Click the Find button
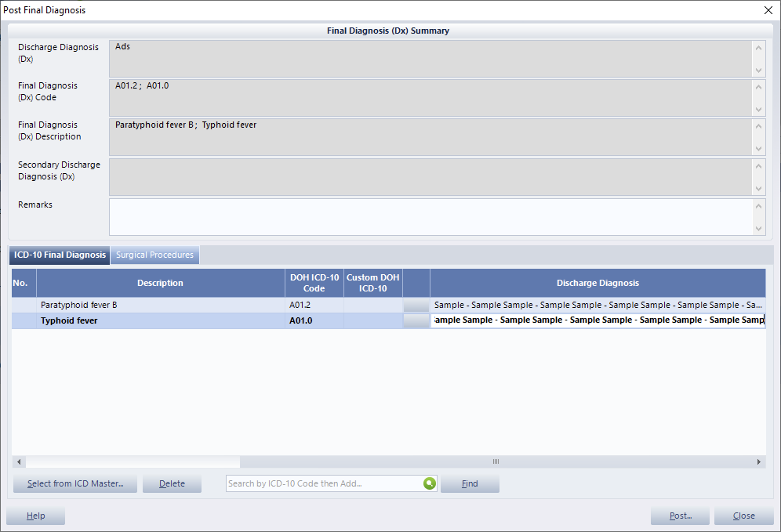781x532 pixels. [x=470, y=483]
